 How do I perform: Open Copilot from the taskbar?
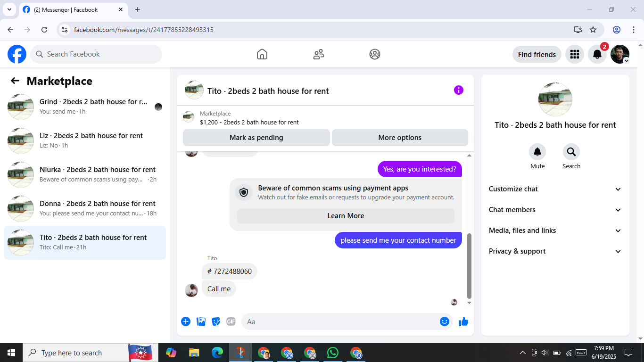click(x=171, y=353)
